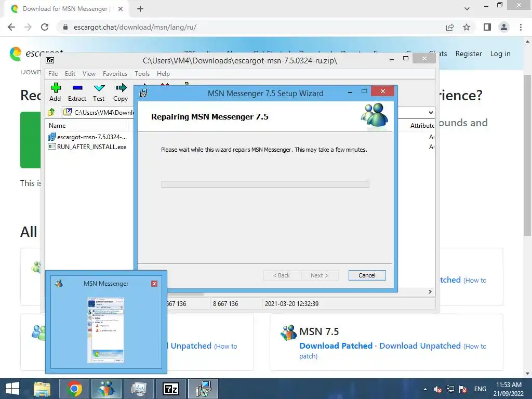The height and width of the screenshot is (399, 532).
Task: Click the MSN Messenger taskbar icon
Action: (x=106, y=389)
